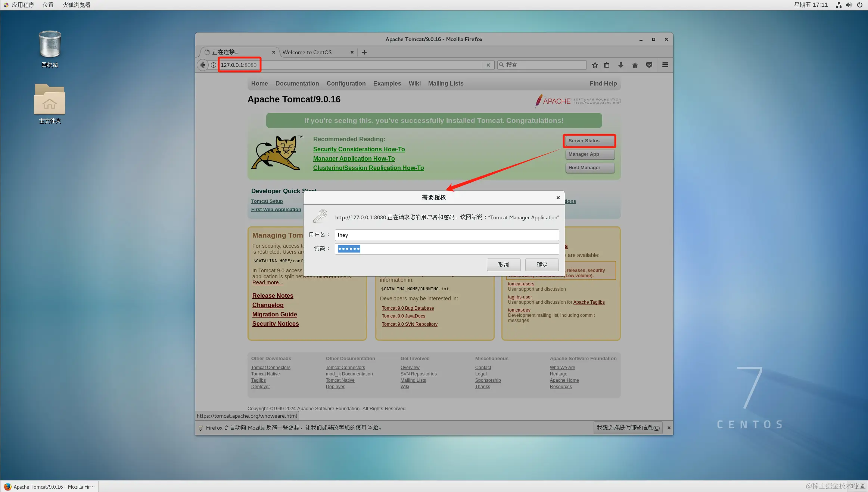Click the Firefox back arrow button
868x492 pixels.
(x=203, y=65)
